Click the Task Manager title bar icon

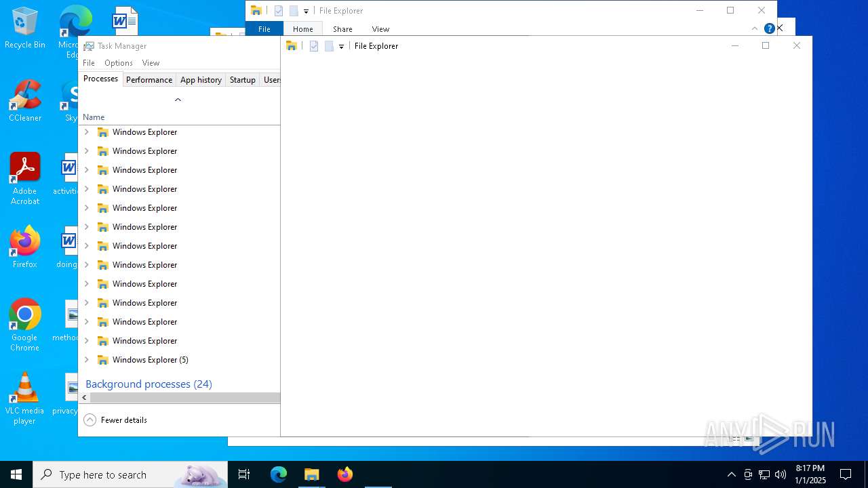(89, 46)
